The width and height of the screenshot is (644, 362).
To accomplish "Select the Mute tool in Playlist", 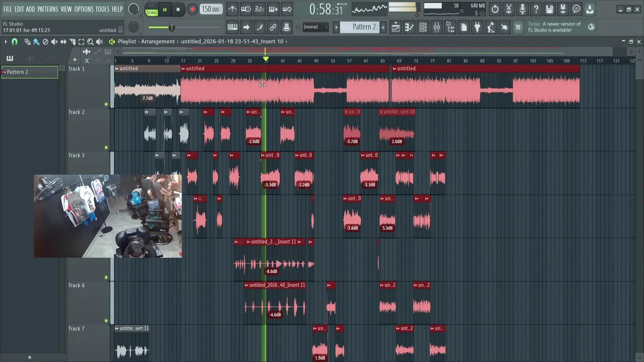I will [x=54, y=42].
